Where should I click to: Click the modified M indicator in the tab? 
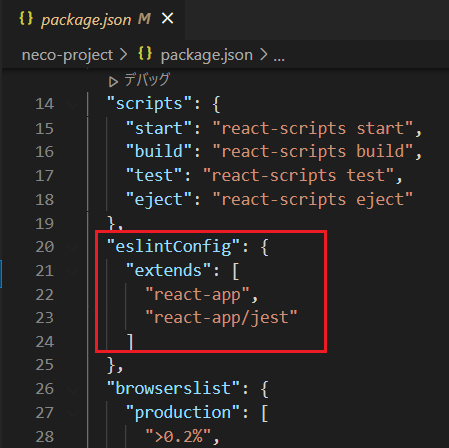coord(144,19)
